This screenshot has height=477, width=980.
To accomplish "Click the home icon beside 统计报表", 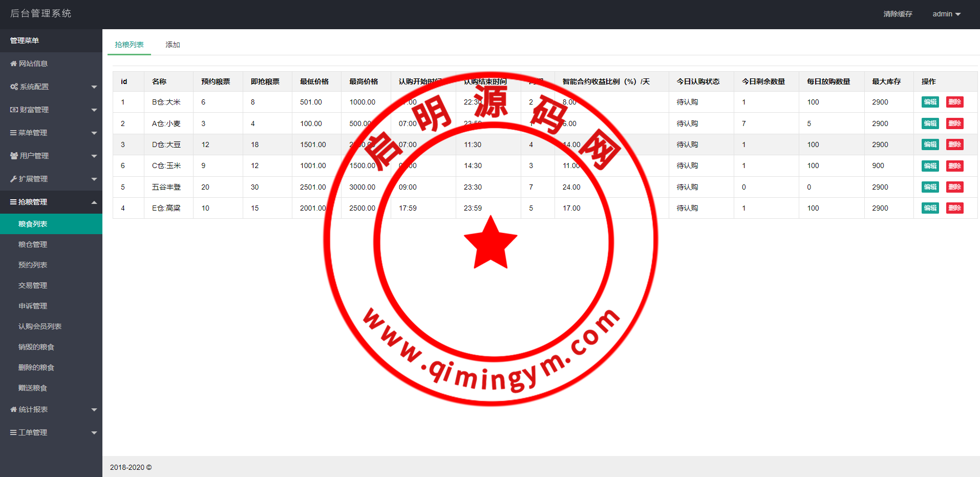I will tap(13, 409).
